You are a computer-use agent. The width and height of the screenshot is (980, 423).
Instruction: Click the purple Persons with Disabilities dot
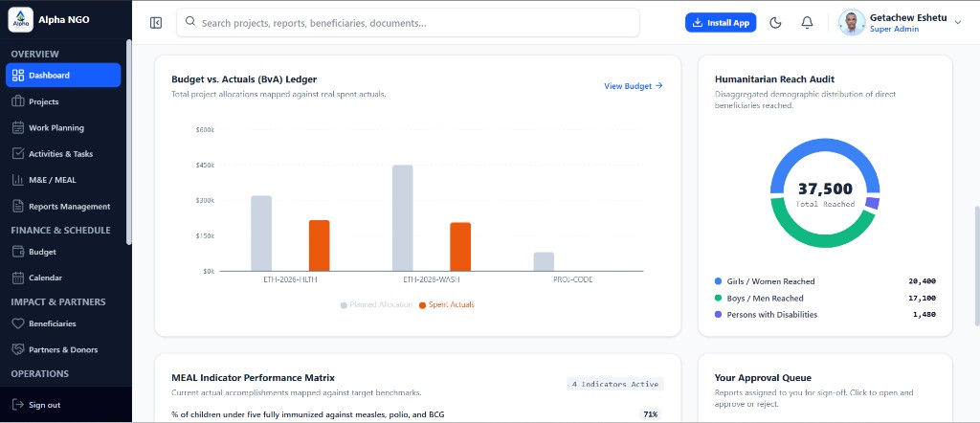point(718,315)
